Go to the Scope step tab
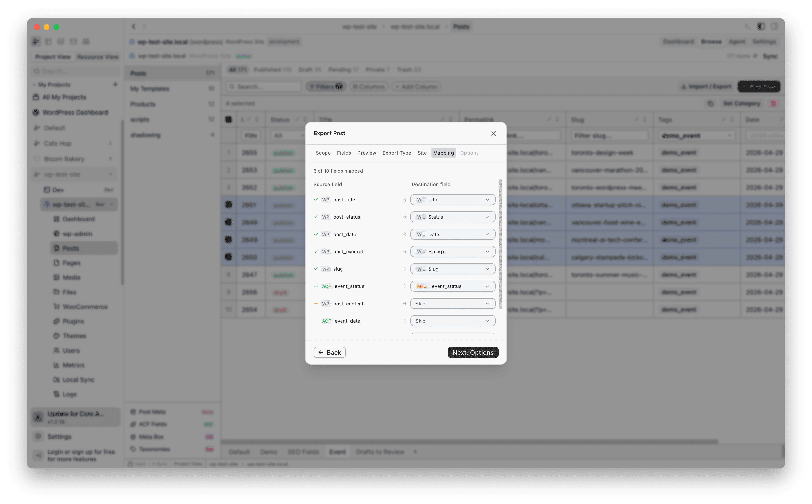The width and height of the screenshot is (812, 504). [x=323, y=153]
